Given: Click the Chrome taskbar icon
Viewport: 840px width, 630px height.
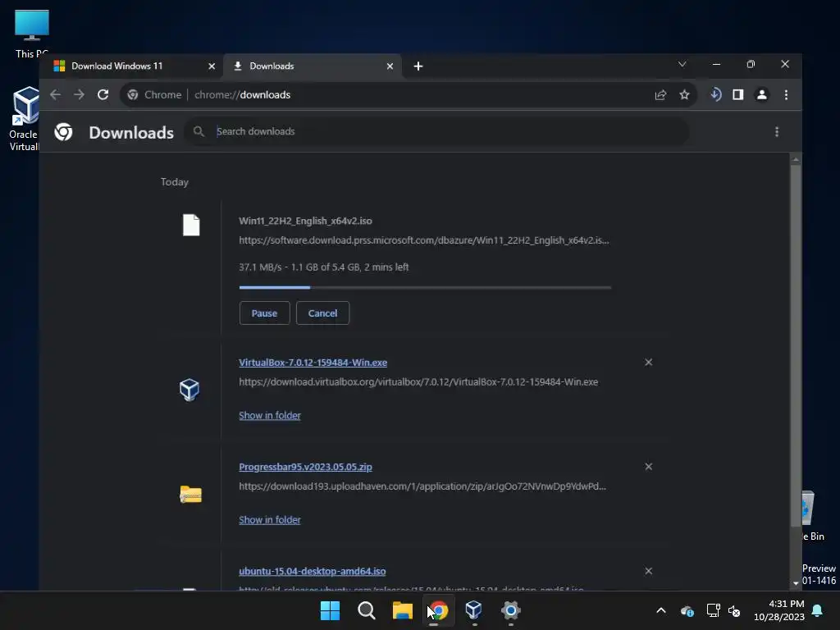Looking at the screenshot, I should click(439, 610).
